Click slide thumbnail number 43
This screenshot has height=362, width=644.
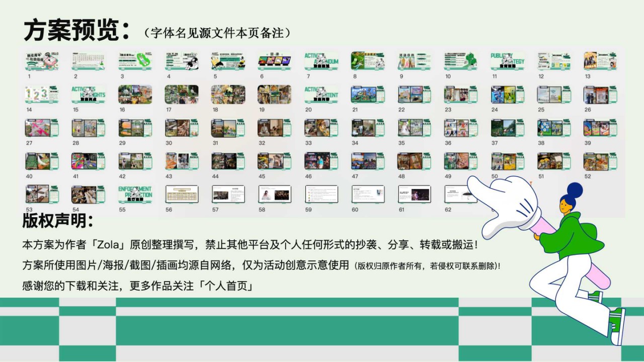coord(182,161)
